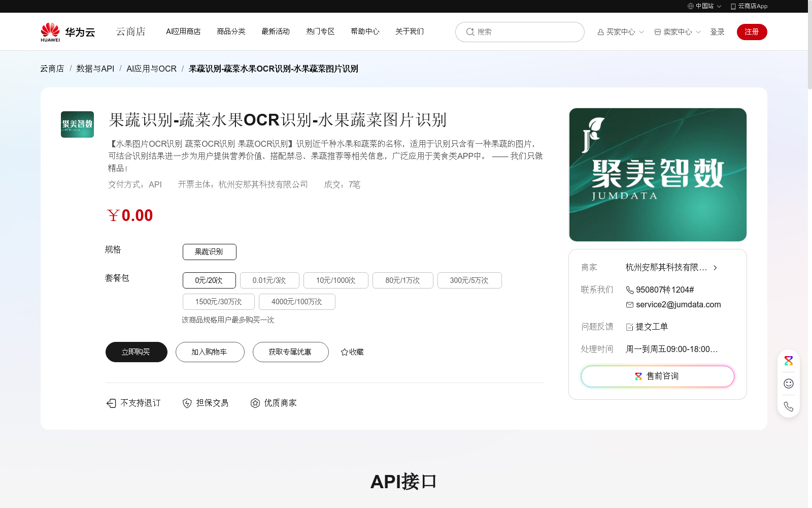Click the star icon to 收藏
This screenshot has height=508, width=812.
click(345, 352)
